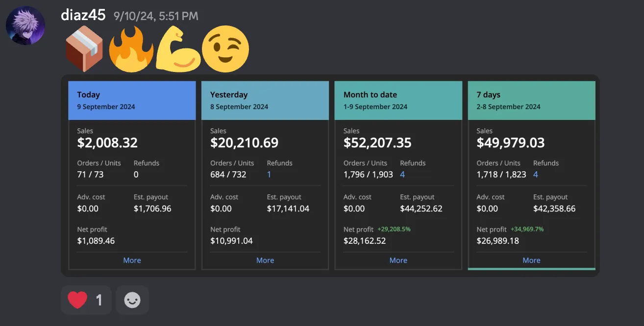This screenshot has height=326, width=644.
Task: Click Yesterday's sales value $20,210.69
Action: point(245,143)
